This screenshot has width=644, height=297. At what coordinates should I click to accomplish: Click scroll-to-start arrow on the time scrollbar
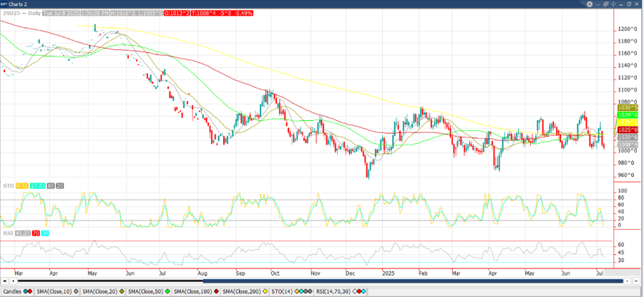coord(4,281)
